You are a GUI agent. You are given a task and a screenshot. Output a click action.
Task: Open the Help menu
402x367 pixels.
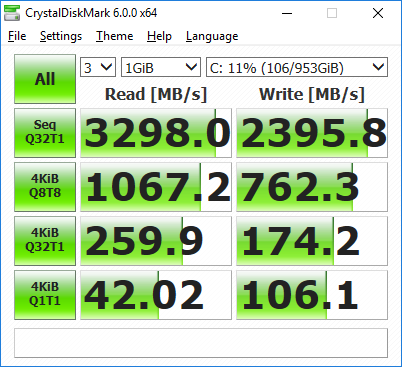pyautogui.click(x=159, y=36)
